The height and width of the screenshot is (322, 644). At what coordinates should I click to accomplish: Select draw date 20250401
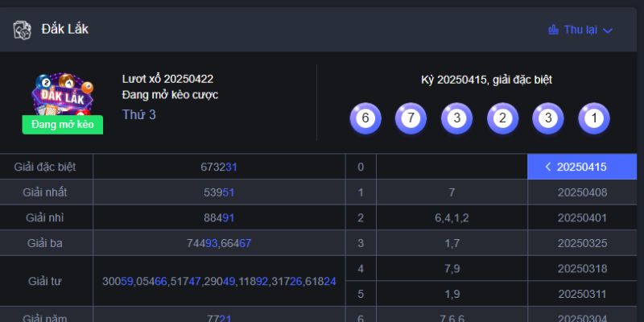(x=582, y=217)
